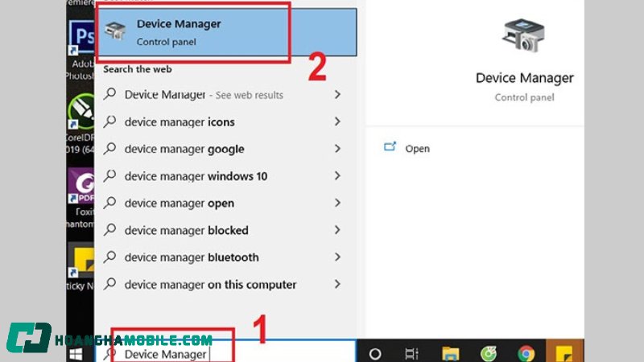Open the Device Manager best match result
This screenshot has height=362, width=644.
[225, 32]
